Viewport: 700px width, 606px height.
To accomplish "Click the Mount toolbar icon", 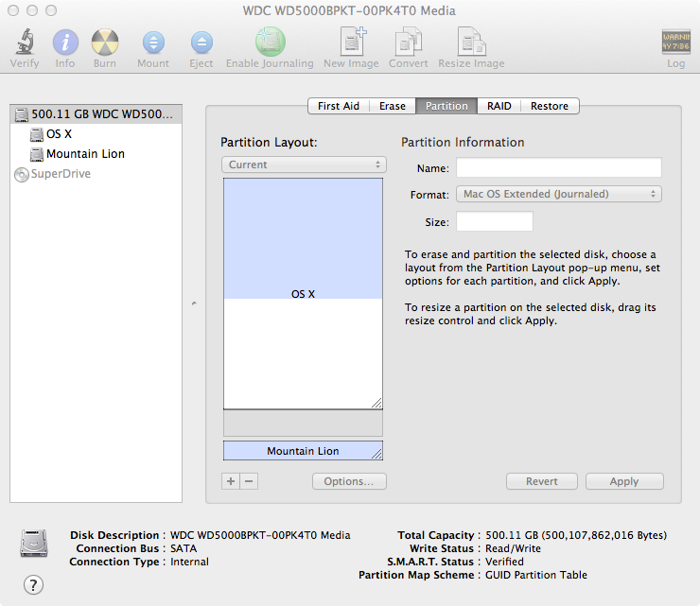I will pos(153,43).
